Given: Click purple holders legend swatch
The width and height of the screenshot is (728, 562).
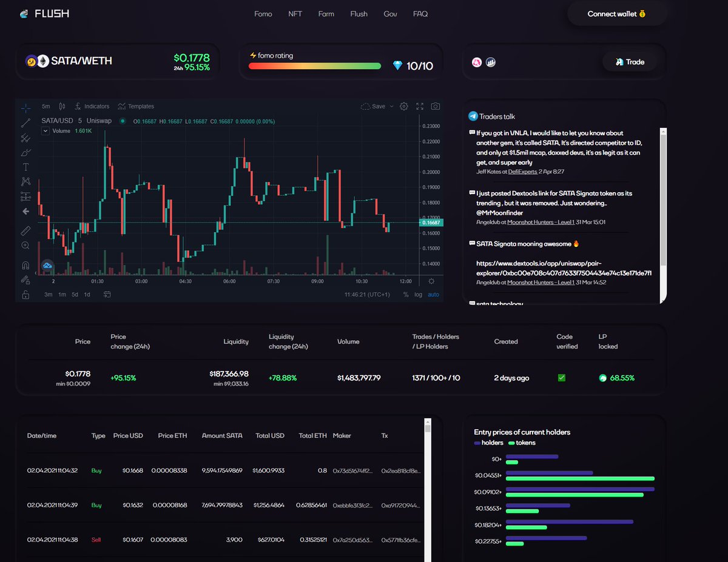Looking at the screenshot, I should (477, 443).
